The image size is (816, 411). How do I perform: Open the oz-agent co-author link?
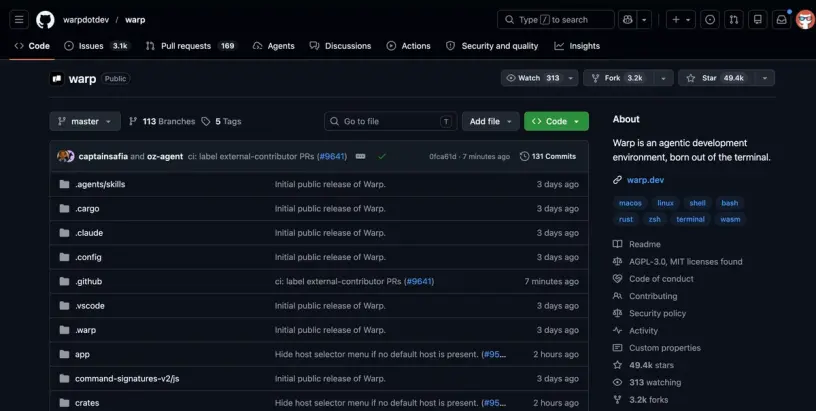[165, 157]
